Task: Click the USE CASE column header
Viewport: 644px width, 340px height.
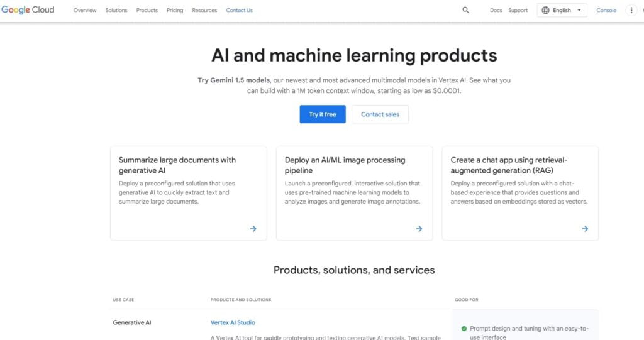Action: pyautogui.click(x=123, y=300)
